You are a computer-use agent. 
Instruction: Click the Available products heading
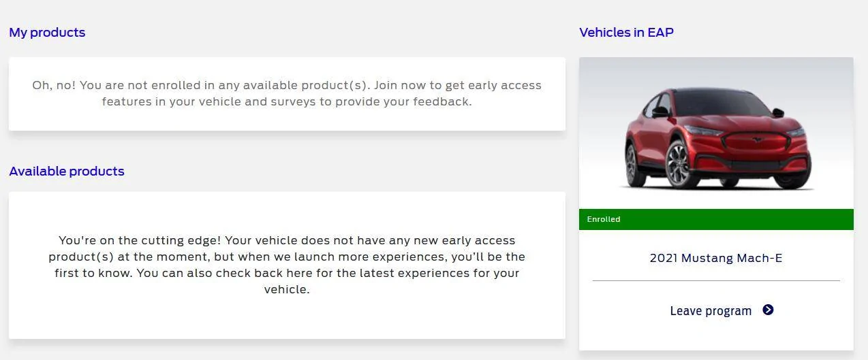pos(67,171)
